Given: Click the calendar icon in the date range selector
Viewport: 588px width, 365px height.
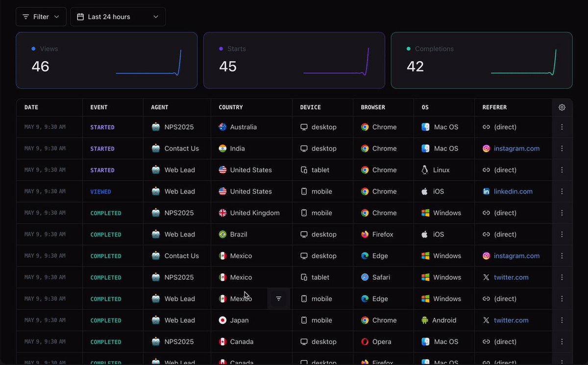Looking at the screenshot, I should tap(80, 17).
